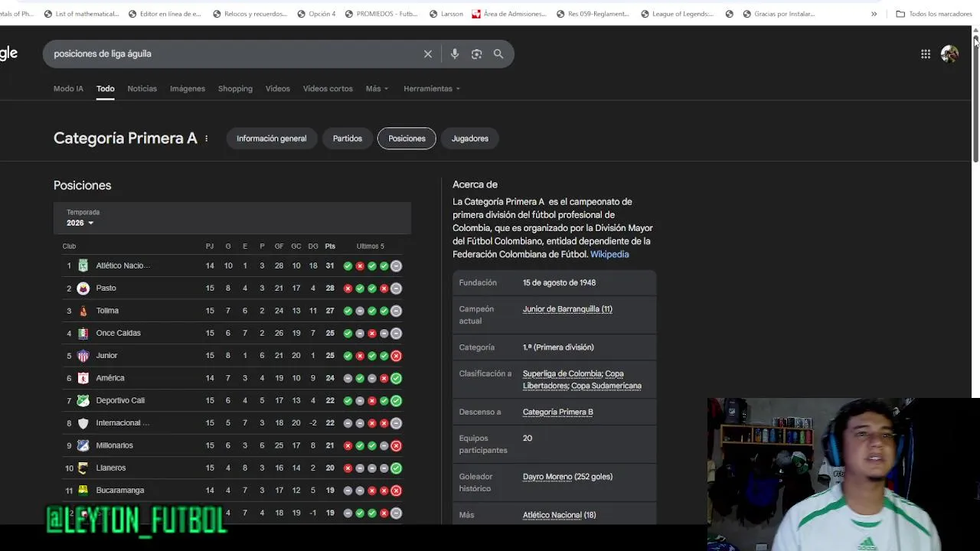Select the Posiciones chip
The height and width of the screenshot is (551, 980).
point(407,139)
